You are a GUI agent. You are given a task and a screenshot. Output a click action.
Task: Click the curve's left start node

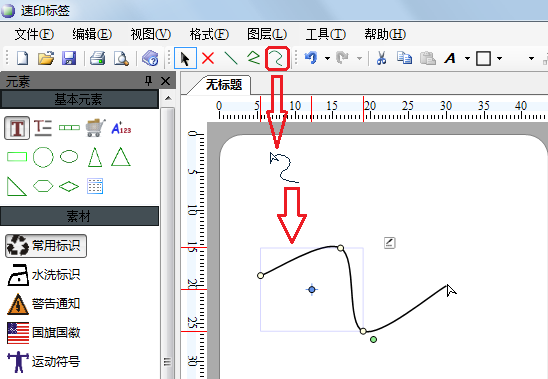[260, 276]
